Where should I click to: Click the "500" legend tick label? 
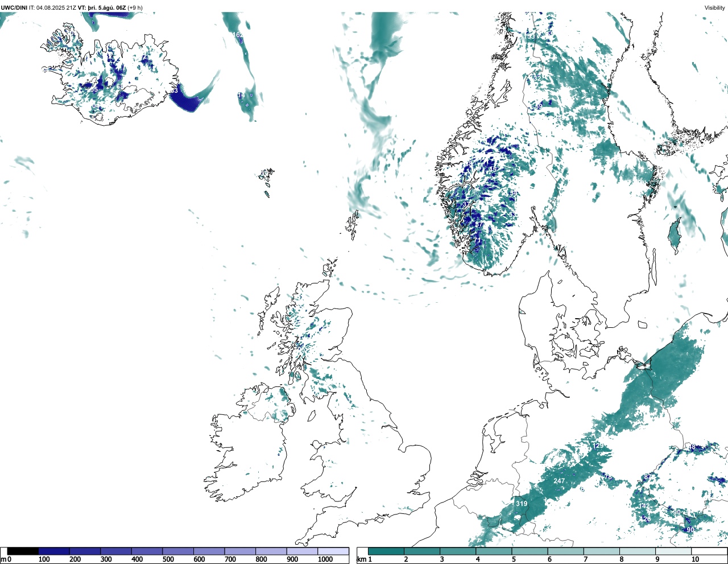tap(168, 559)
